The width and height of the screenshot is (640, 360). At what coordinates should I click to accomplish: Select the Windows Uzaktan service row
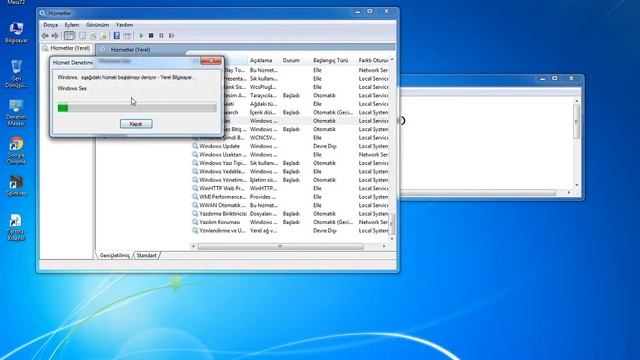pos(290,155)
